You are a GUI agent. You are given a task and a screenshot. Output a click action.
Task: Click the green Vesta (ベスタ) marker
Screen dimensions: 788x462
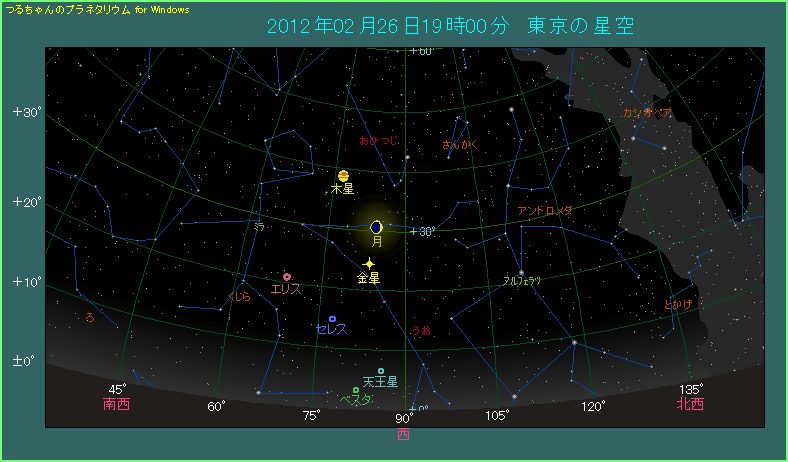tap(356, 390)
